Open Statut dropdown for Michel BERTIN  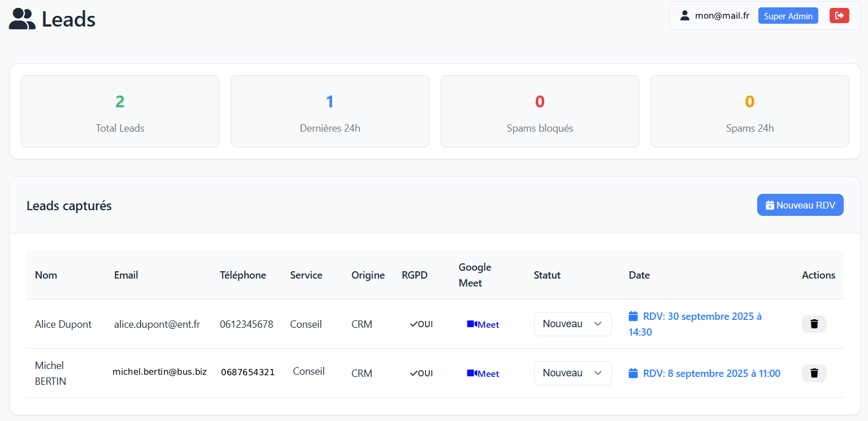[572, 373]
